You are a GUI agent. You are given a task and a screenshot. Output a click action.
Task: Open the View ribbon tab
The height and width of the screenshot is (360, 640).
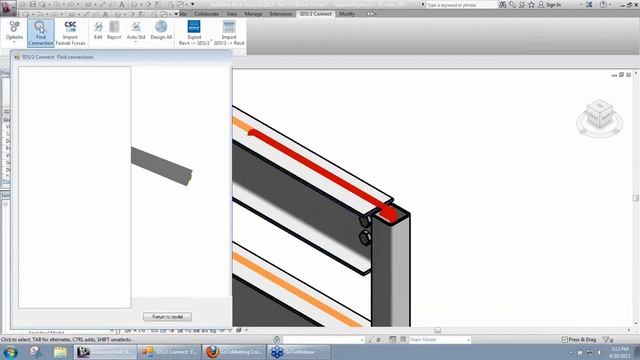point(231,14)
